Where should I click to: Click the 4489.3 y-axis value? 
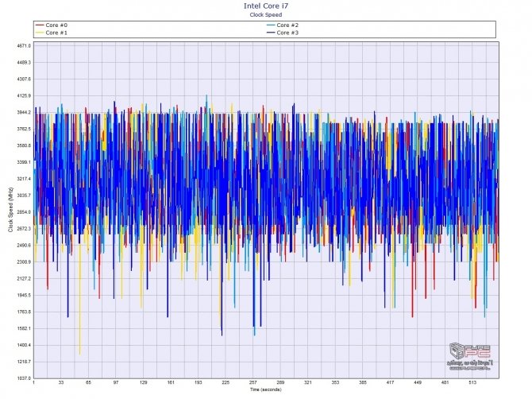click(x=24, y=63)
